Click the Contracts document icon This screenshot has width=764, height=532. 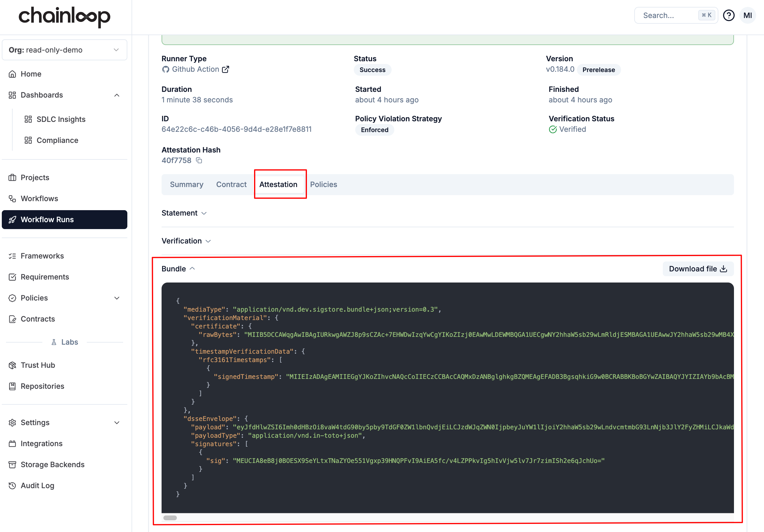point(12,319)
